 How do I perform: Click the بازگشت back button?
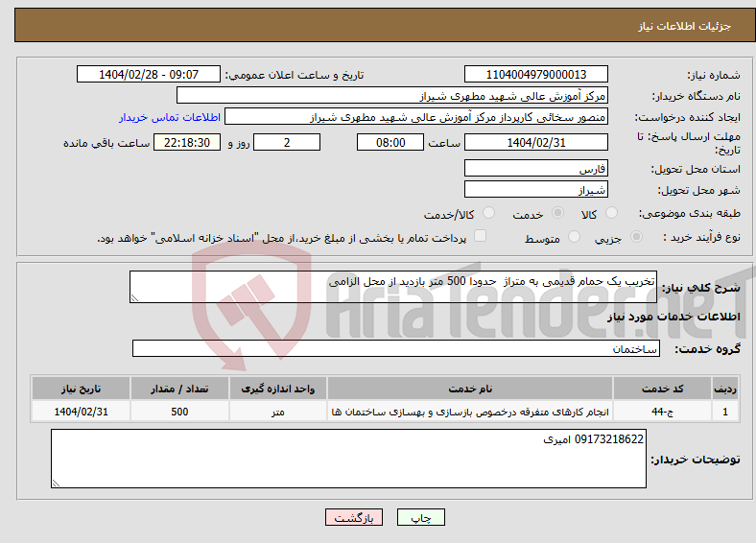coord(354,517)
